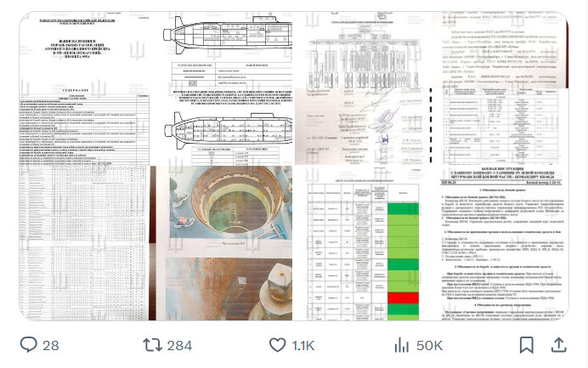This screenshot has height=368, width=588.
Task: Click the reply speech bubble icon
Action: [x=29, y=344]
